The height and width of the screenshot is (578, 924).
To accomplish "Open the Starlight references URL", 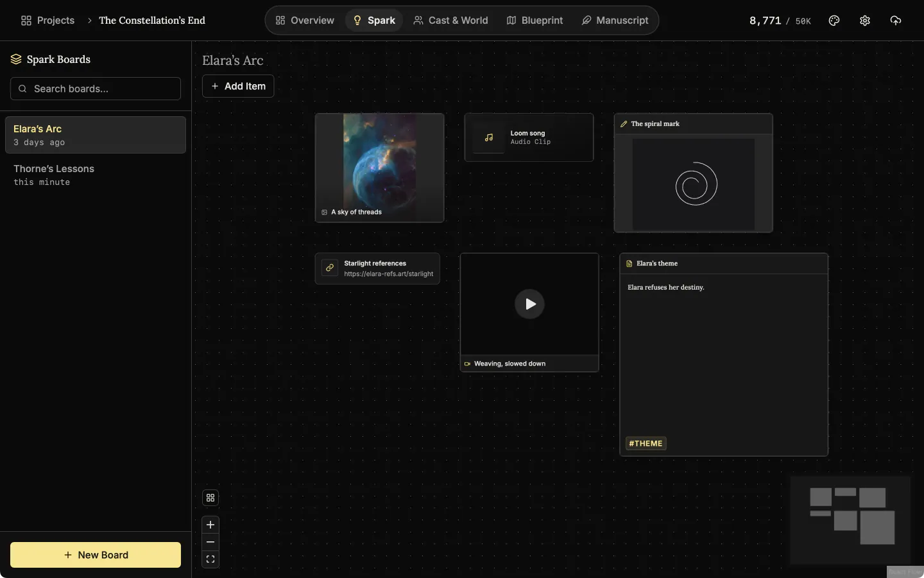I will click(x=389, y=274).
